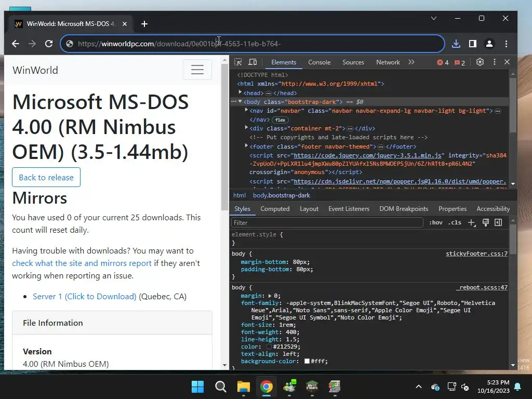Image resolution: width=532 pixels, height=399 pixels.
Task: Switch to DevTools Elements tab
Action: point(284,62)
